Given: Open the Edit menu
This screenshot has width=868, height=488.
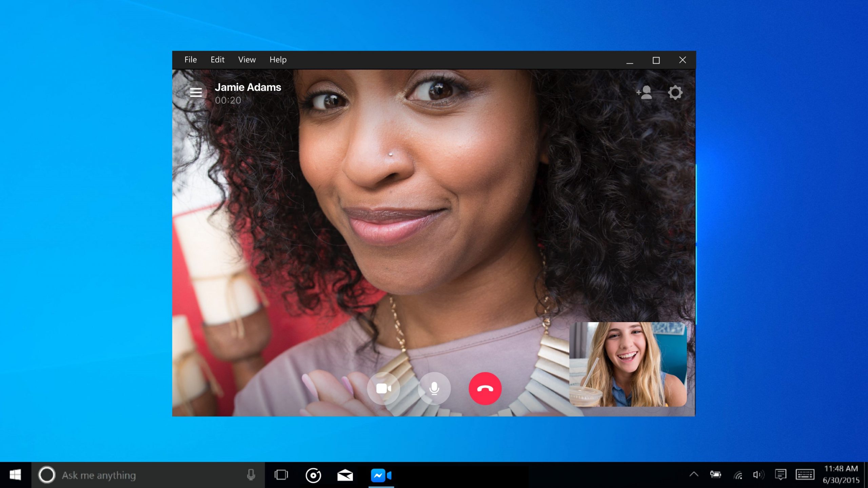Looking at the screenshot, I should tap(217, 60).
